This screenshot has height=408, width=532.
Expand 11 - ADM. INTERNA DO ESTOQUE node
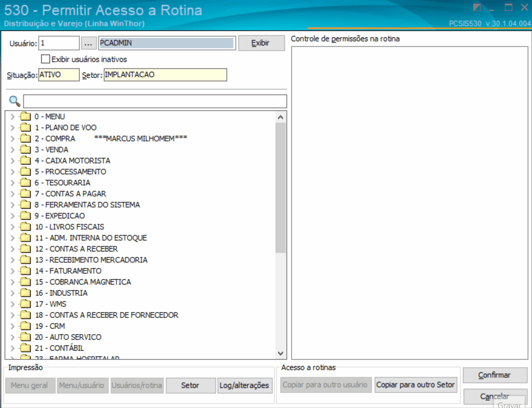pyautogui.click(x=12, y=238)
